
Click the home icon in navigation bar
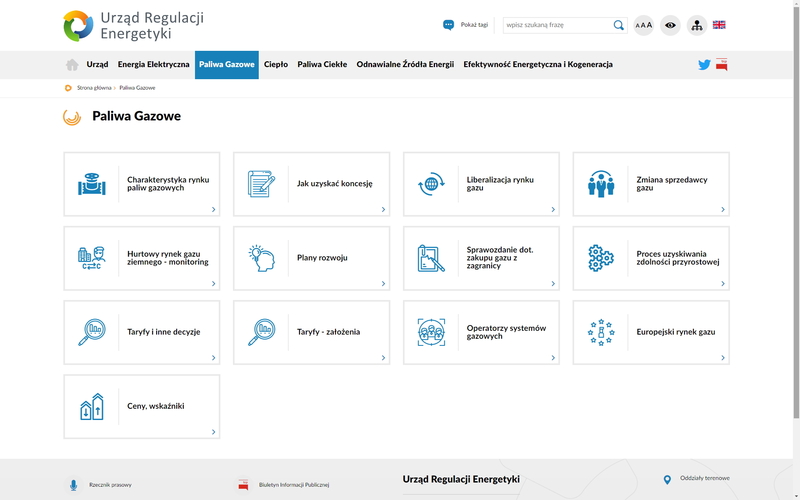tap(72, 65)
